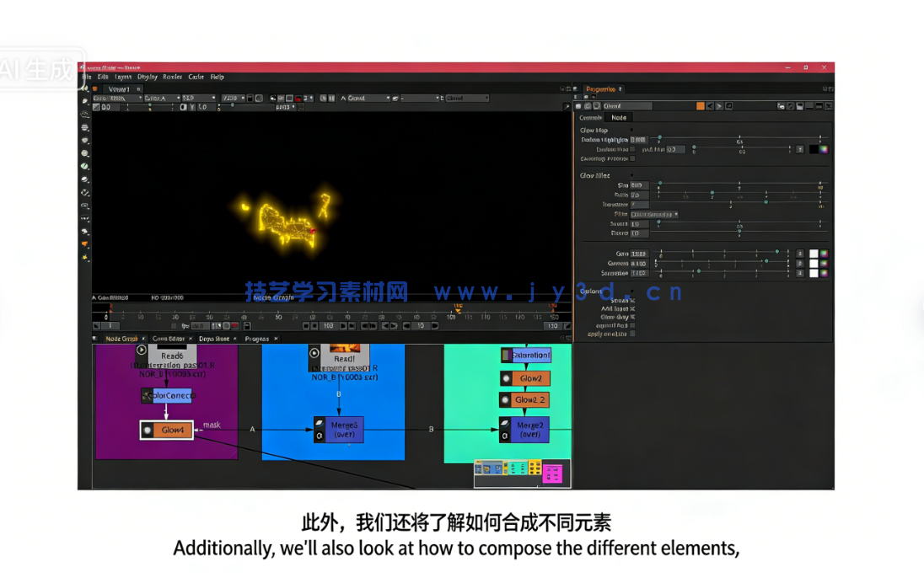The width and height of the screenshot is (924, 583).
Task: Open the Render menu
Action: tap(175, 77)
